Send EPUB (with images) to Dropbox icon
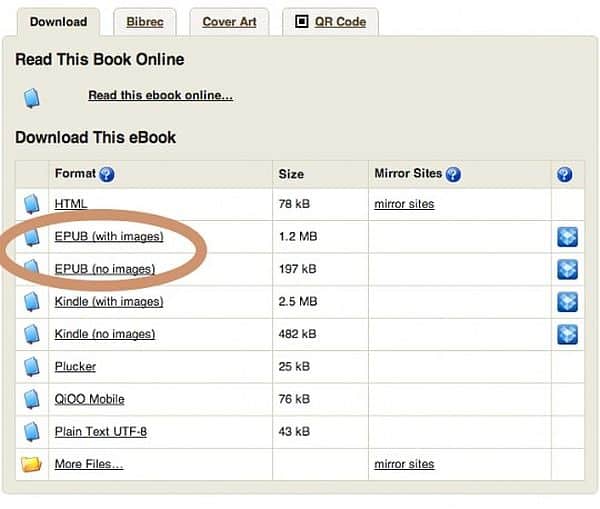The height and width of the screenshot is (509, 600). coord(567,237)
